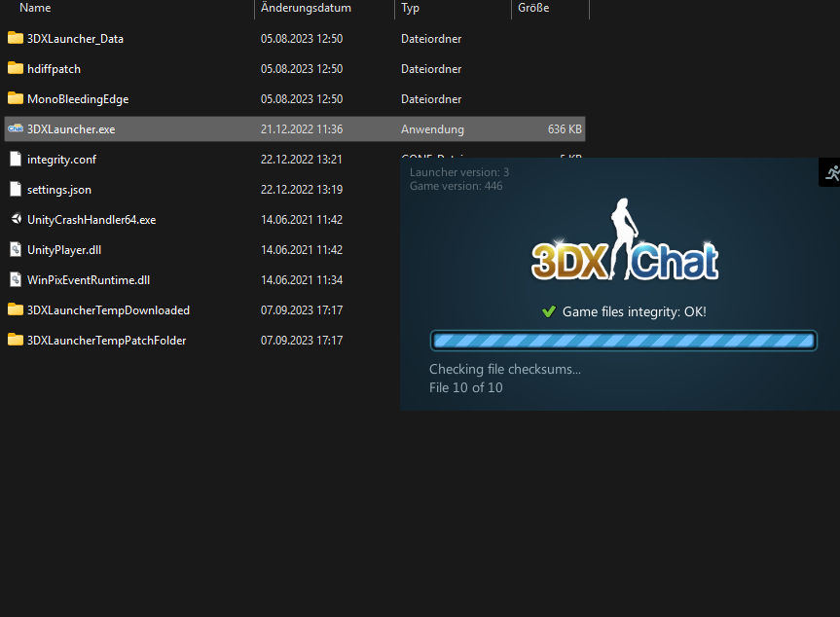Screen dimensions: 840x617
Task: Select the 3DXLauncherTempPatchFolder folder icon
Action: point(16,340)
